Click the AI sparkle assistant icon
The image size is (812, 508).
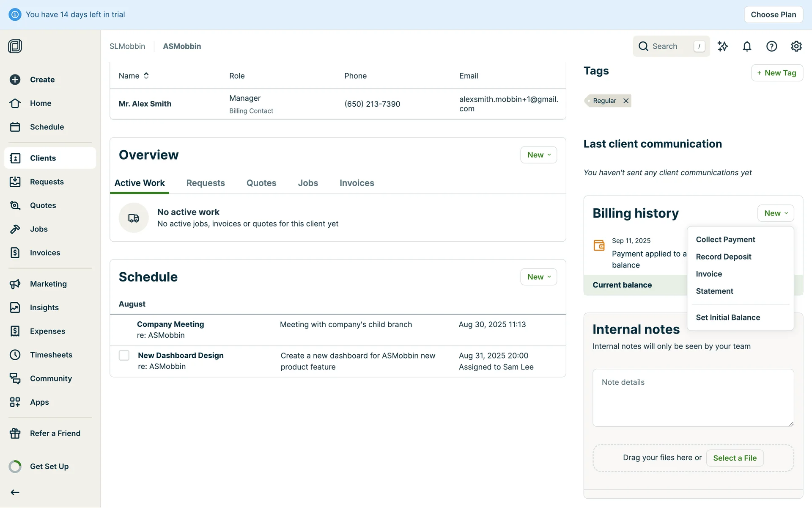click(x=722, y=46)
